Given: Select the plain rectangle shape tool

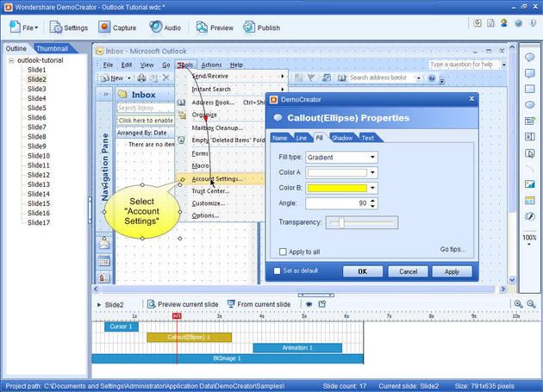Looking at the screenshot, I should pyautogui.click(x=529, y=90).
